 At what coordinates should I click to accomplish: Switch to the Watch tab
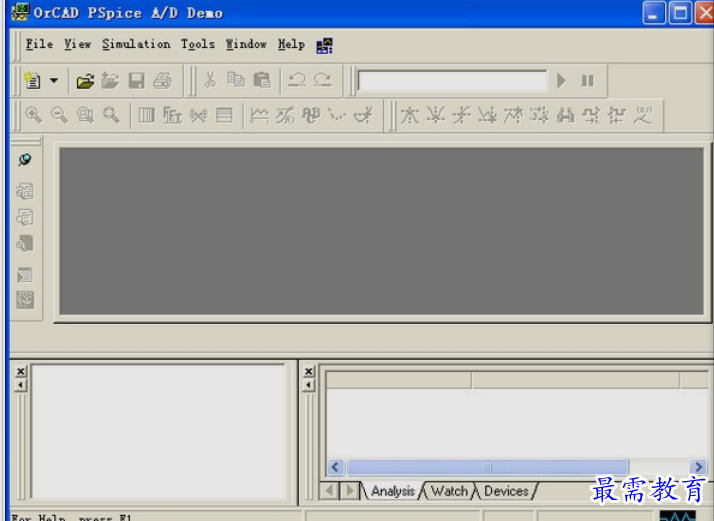tap(449, 491)
